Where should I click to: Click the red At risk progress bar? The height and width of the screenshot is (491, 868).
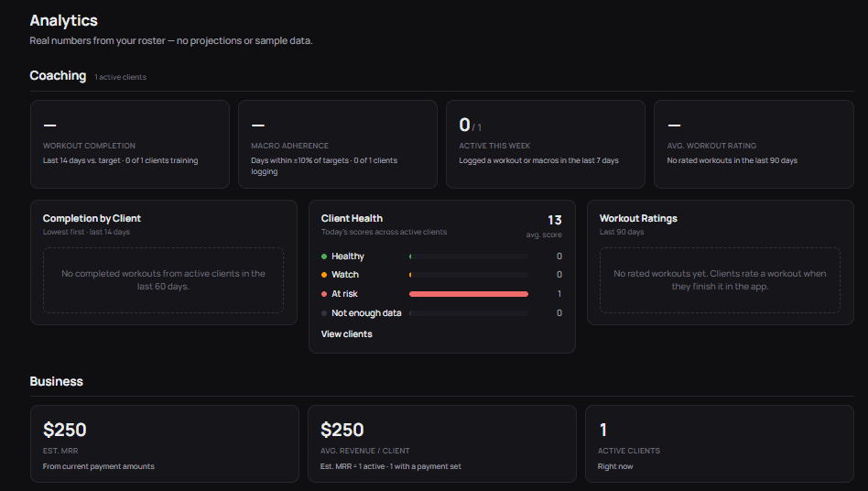[468, 294]
